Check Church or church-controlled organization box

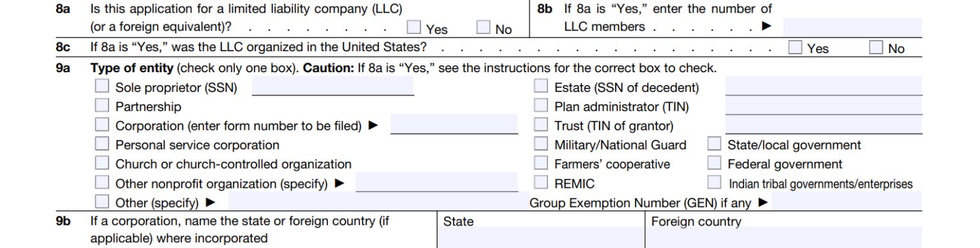click(x=102, y=163)
